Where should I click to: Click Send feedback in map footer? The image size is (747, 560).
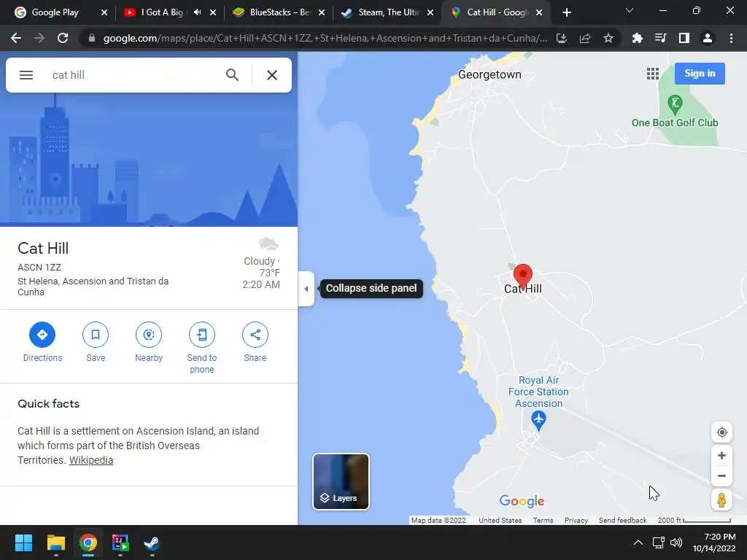click(623, 520)
